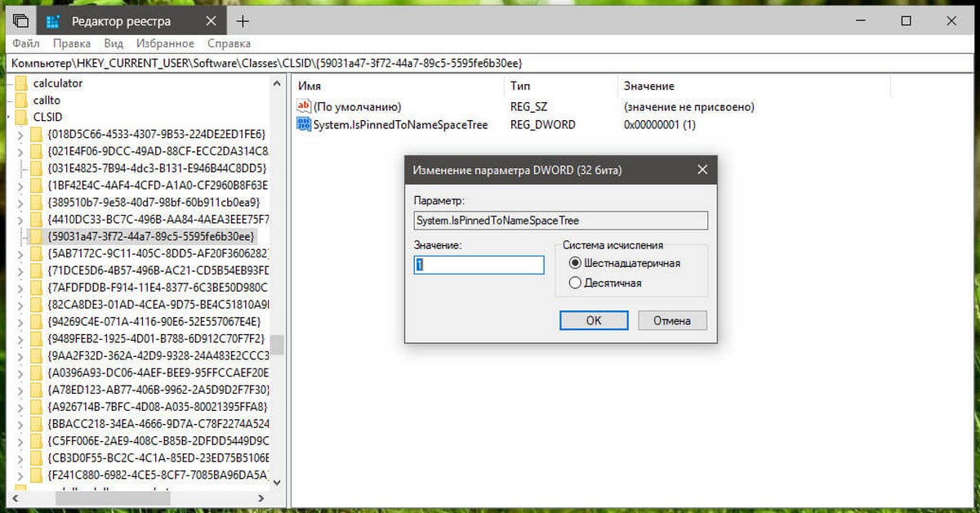980x513 pixels.
Task: Click the Имя column header
Action: click(x=309, y=86)
